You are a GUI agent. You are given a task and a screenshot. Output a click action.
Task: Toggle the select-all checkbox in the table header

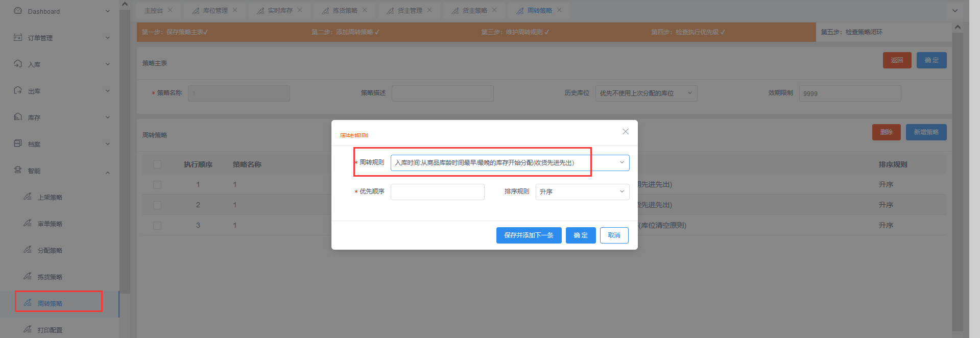(157, 164)
